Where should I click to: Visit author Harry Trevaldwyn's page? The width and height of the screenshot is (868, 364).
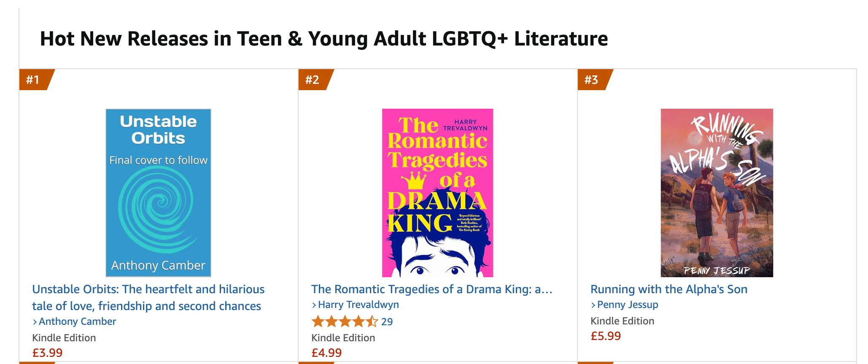pos(358,305)
